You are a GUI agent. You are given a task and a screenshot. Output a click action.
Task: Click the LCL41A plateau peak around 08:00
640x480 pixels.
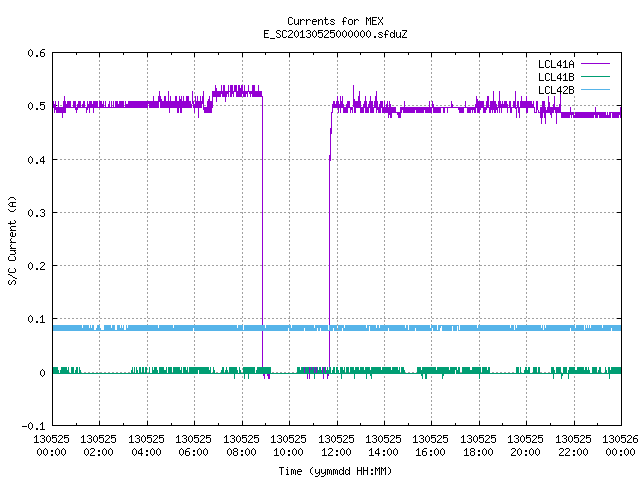(237, 91)
